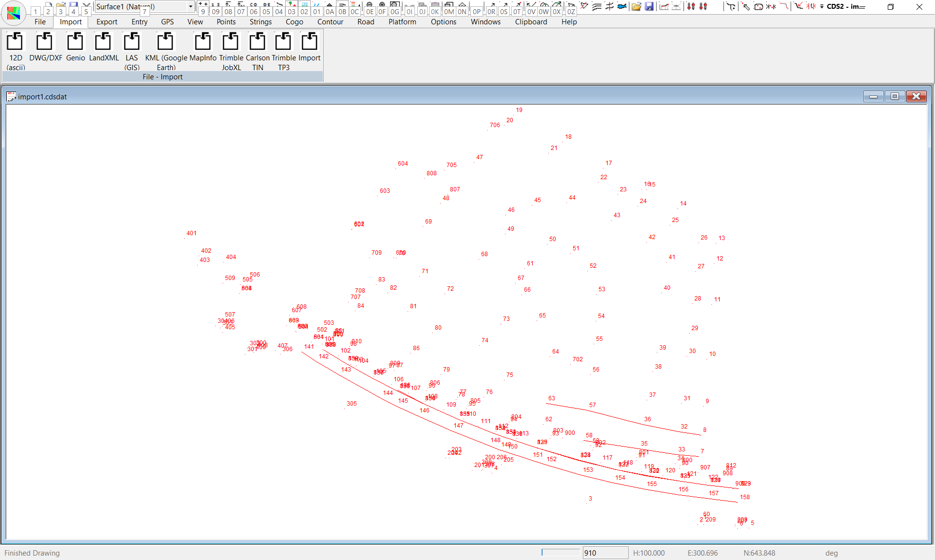935x560 pixels.
Task: Click the LAS (GIS) import icon
Action: (131, 42)
